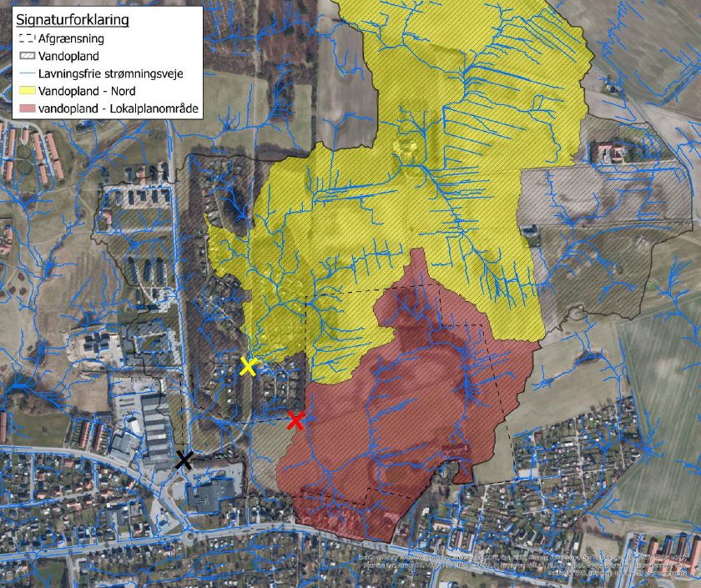Click the hatched Vandopland legend symbol

[26, 56]
